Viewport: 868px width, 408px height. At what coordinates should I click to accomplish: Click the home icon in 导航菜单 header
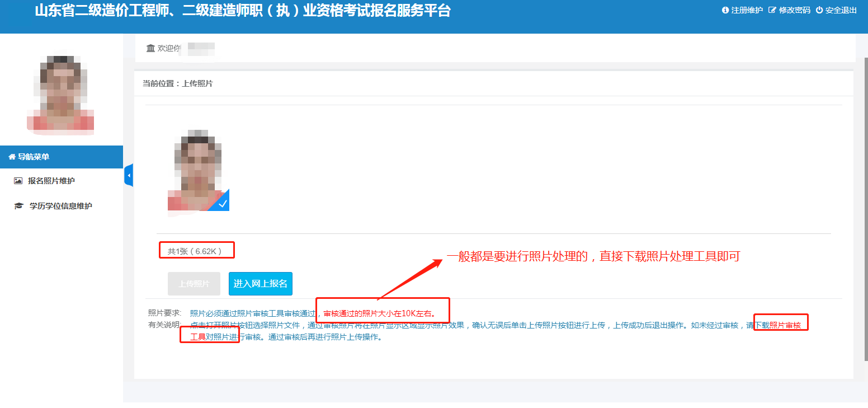pos(12,157)
